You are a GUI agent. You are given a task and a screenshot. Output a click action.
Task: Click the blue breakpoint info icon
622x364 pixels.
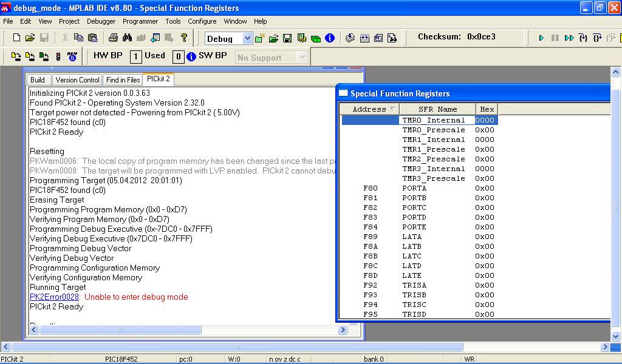click(x=191, y=56)
